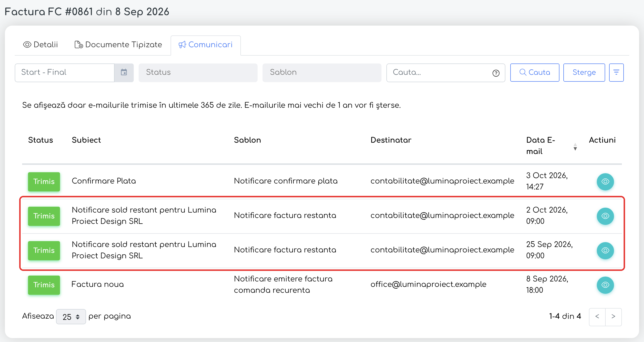Go to next page of results

613,317
